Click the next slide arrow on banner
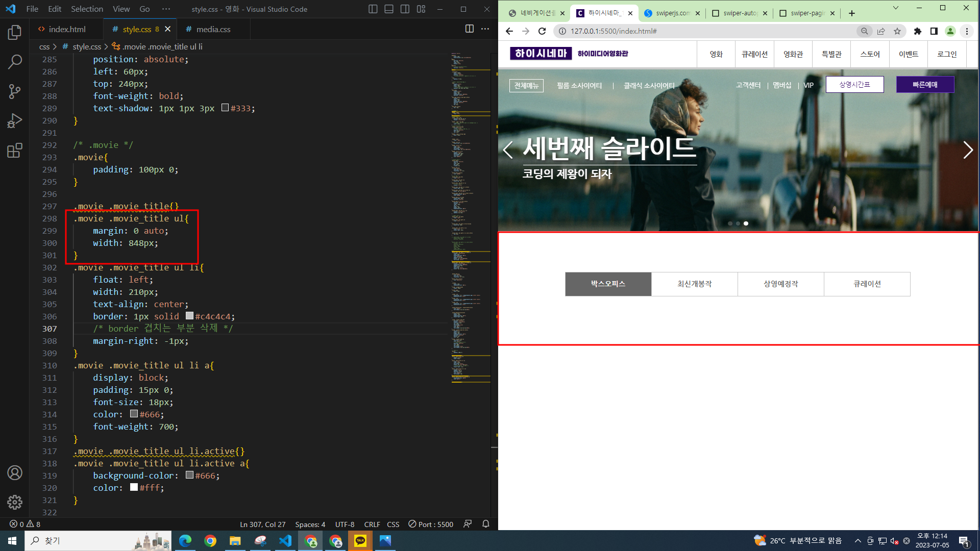The height and width of the screenshot is (551, 980). pyautogui.click(x=967, y=150)
